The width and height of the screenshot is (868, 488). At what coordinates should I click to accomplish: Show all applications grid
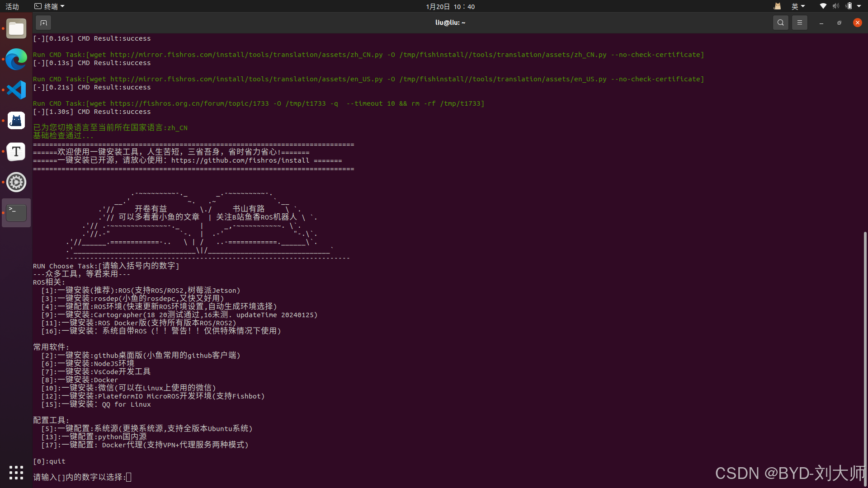pos(16,473)
